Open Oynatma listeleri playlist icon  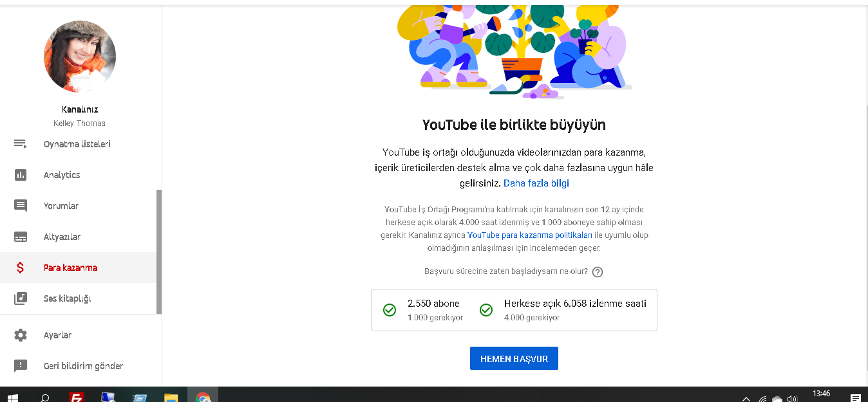coord(21,144)
